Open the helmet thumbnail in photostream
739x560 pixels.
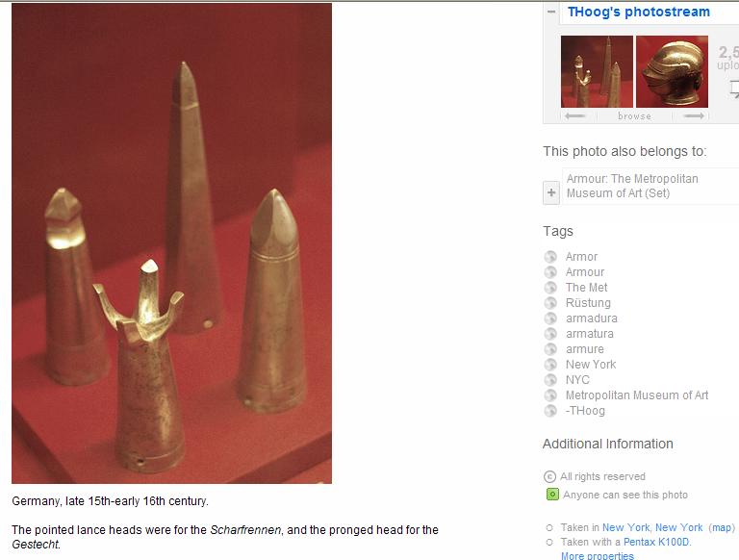coord(672,71)
